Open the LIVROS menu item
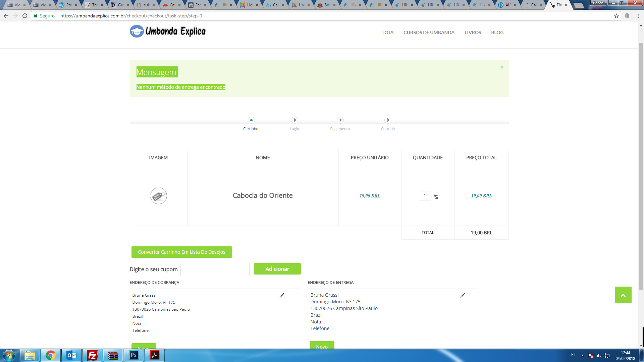 [x=473, y=33]
